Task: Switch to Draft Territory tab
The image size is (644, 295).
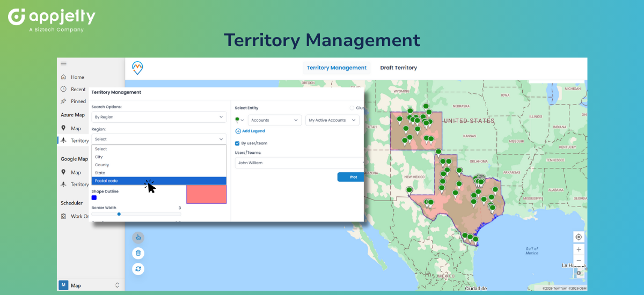Action: [x=398, y=68]
